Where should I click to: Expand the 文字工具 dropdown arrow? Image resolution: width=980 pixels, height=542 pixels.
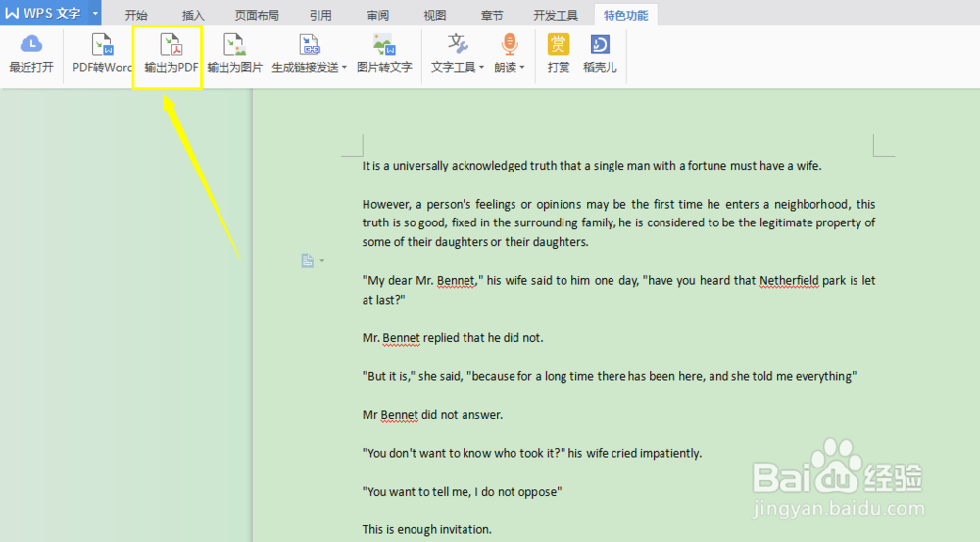[x=481, y=67]
